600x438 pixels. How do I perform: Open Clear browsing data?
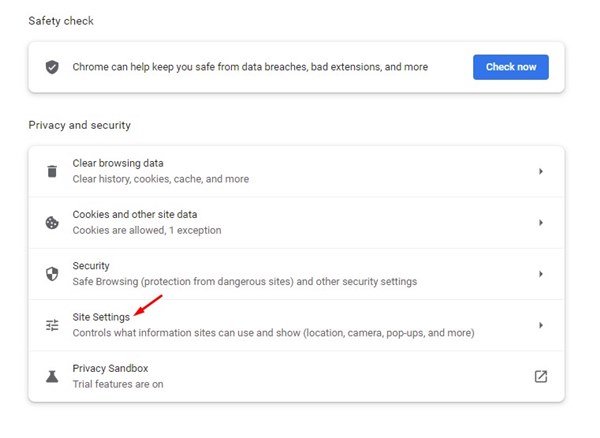[x=297, y=171]
